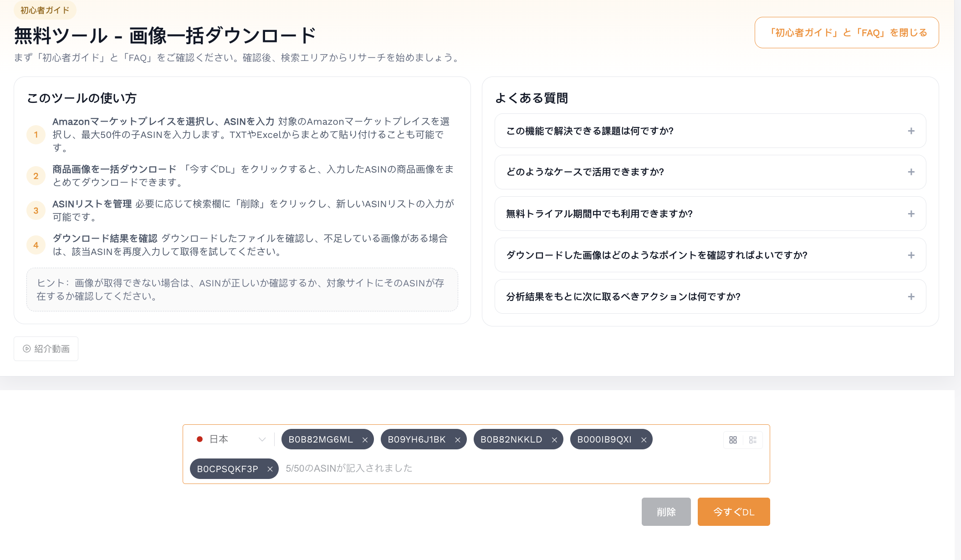
Task: Switch to grid view icon
Action: click(733, 440)
